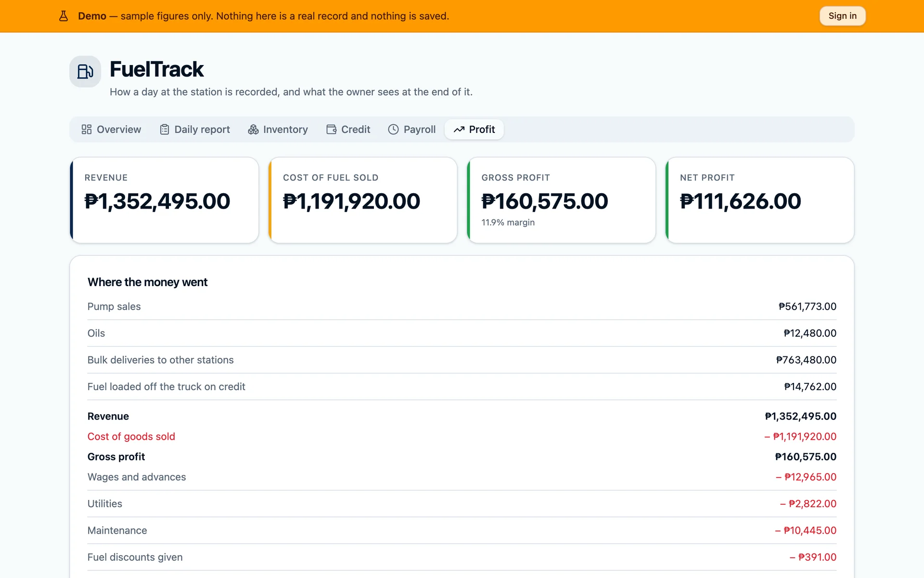Click the Sign in button
This screenshot has width=924, height=578.
coord(842,16)
